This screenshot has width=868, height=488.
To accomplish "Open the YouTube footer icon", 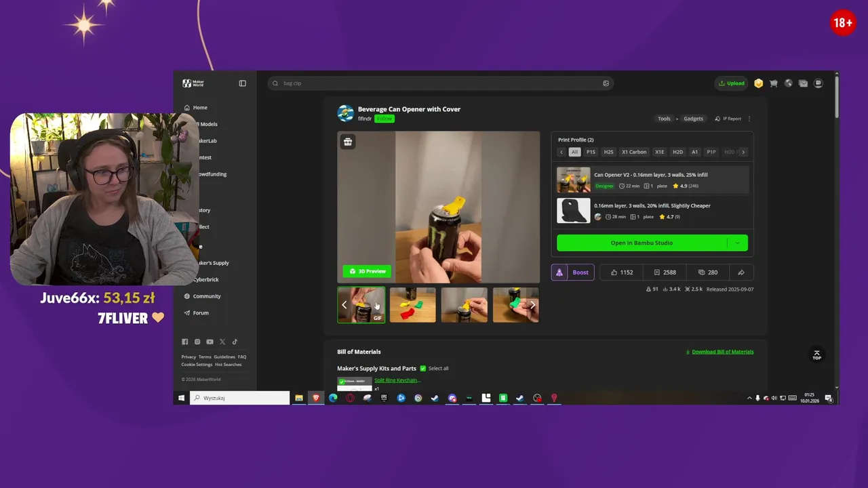I will click(210, 342).
